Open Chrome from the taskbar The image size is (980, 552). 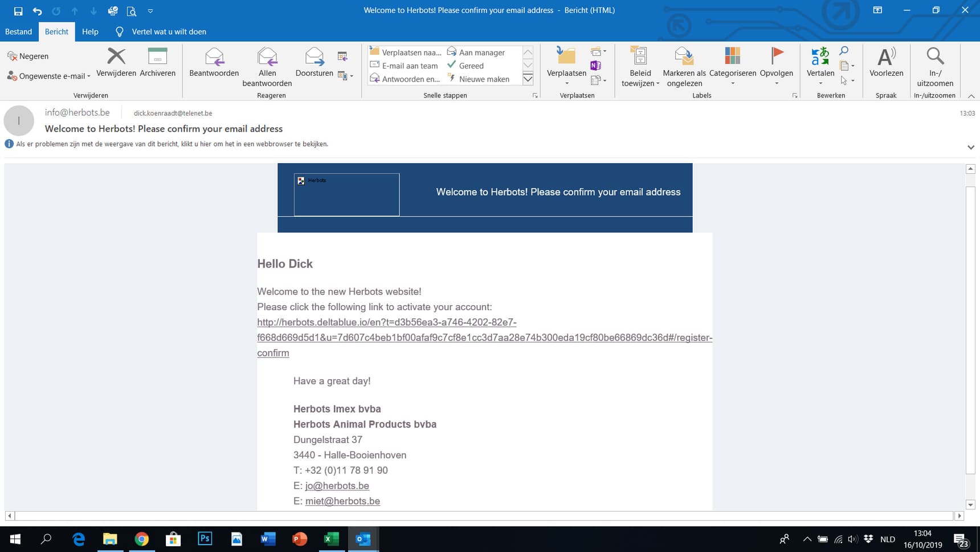(142, 539)
